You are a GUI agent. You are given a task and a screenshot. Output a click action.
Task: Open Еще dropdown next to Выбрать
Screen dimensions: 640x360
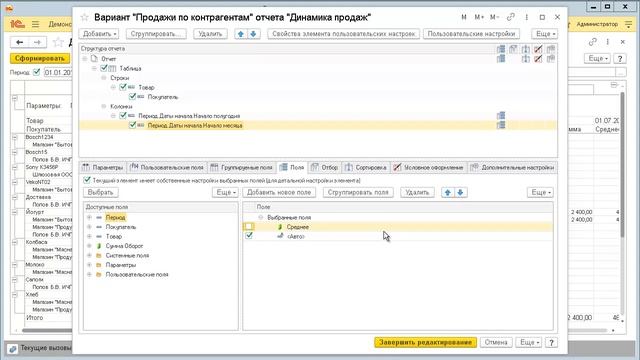(x=225, y=192)
